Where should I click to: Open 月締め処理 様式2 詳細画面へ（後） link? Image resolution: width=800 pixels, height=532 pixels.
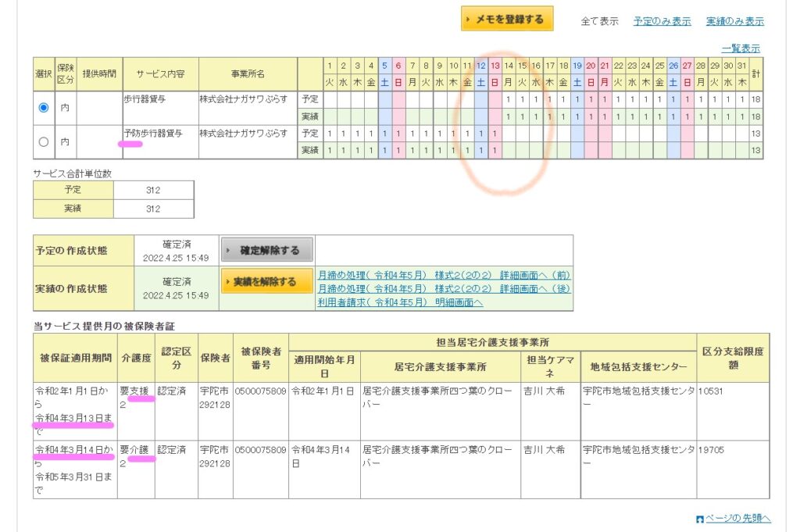coord(444,288)
